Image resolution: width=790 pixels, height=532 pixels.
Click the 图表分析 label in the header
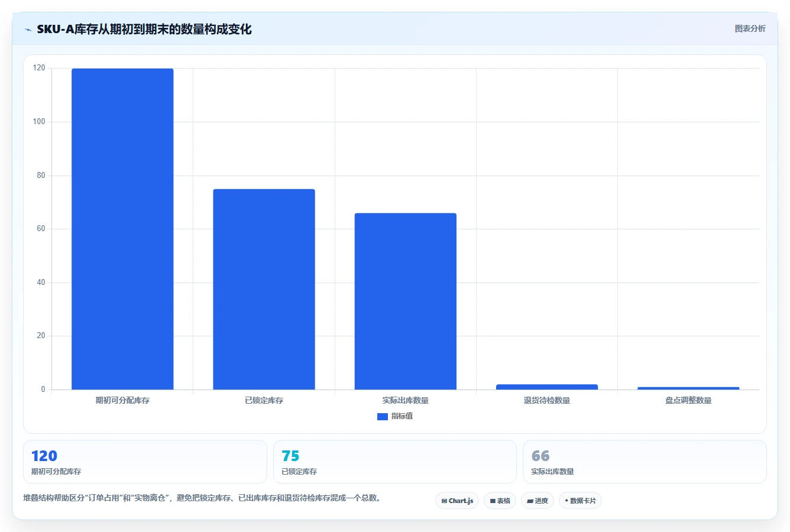(x=750, y=28)
